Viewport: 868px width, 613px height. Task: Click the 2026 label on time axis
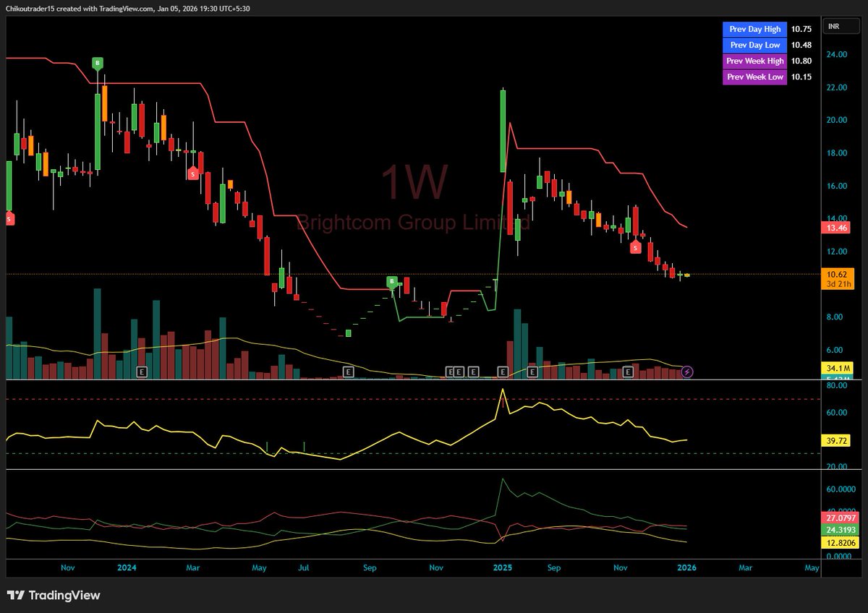pos(686,568)
